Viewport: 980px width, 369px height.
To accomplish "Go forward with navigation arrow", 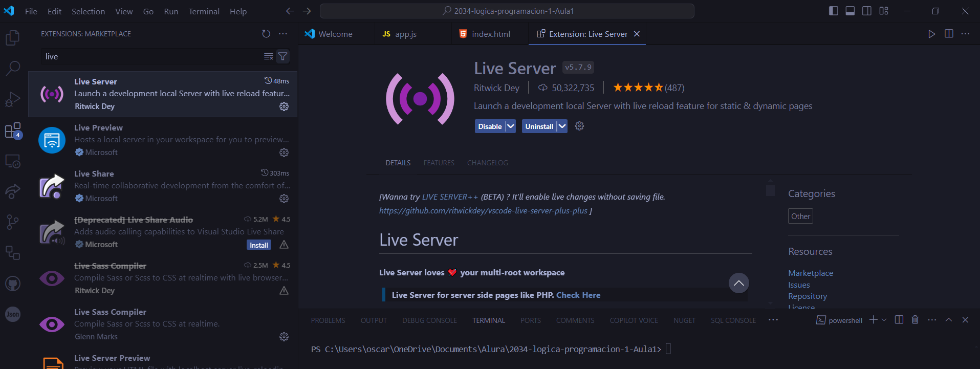I will pos(307,11).
